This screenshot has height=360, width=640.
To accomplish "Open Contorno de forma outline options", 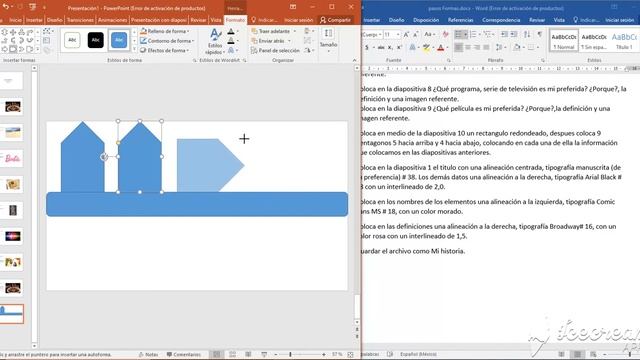I will (167, 41).
